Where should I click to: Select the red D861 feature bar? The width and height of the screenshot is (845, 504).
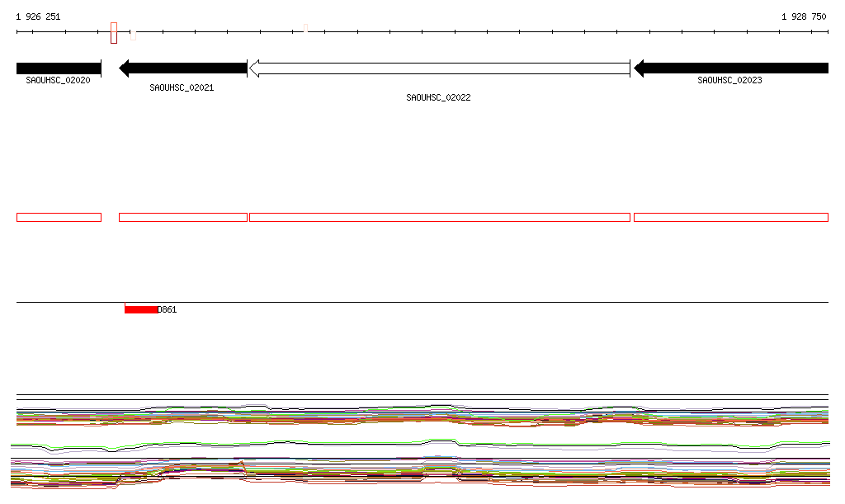pos(141,309)
